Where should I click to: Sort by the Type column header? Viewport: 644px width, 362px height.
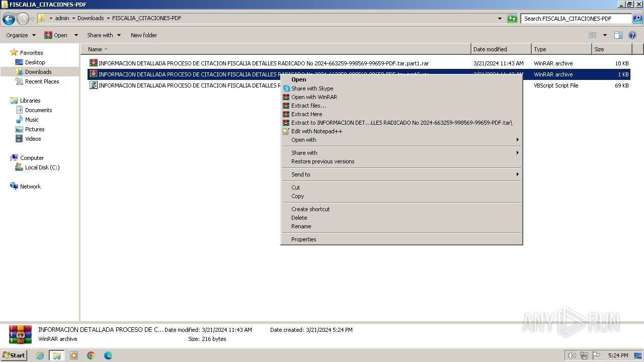[x=561, y=49]
